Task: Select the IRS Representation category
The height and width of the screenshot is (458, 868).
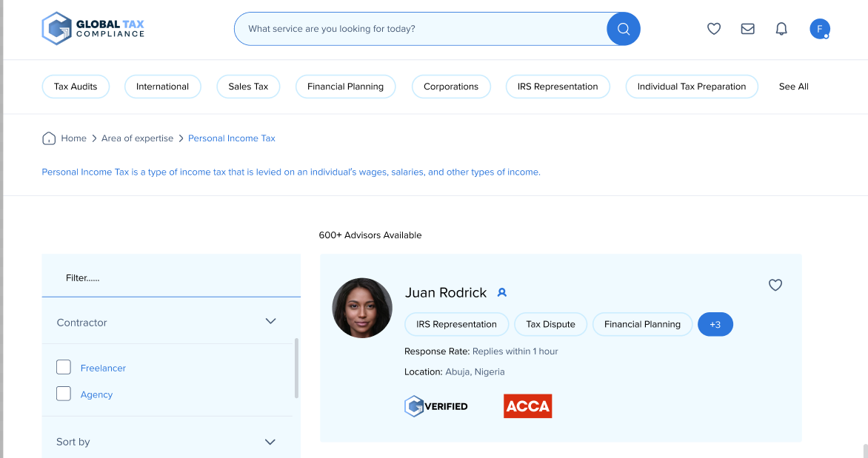Action: 558,87
